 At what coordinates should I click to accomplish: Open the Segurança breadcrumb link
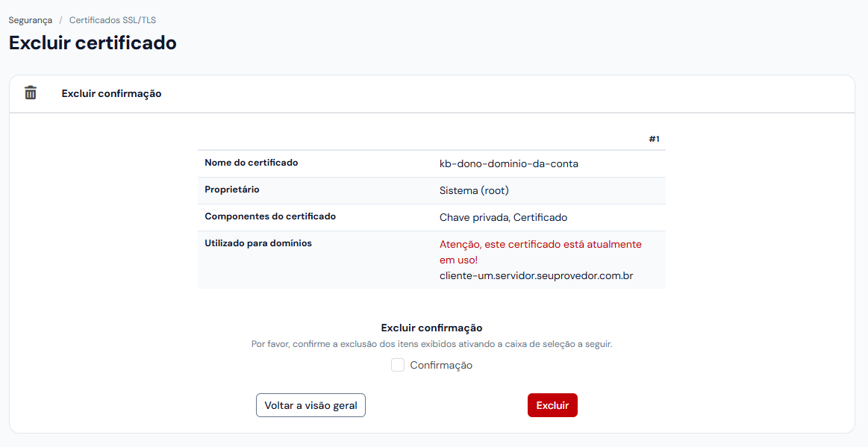tap(31, 20)
